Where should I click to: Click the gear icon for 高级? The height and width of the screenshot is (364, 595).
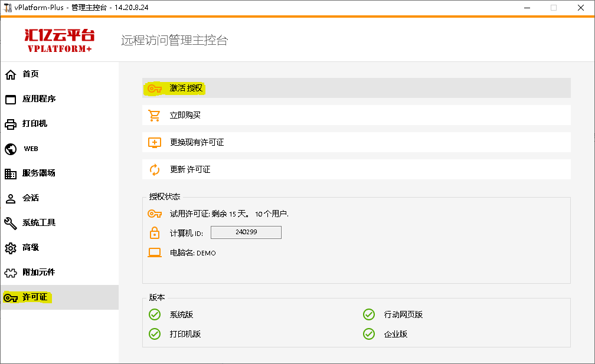point(11,248)
